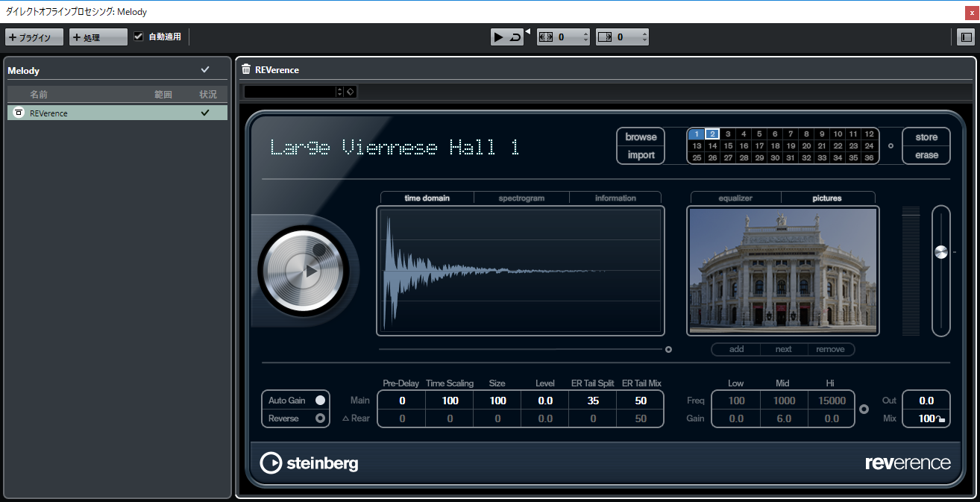This screenshot has height=502, width=980.
Task: Start audition playback in the toolbar
Action: pyautogui.click(x=499, y=37)
